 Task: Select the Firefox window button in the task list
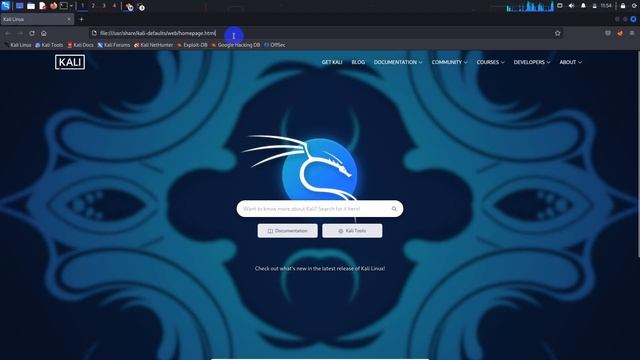click(x=129, y=7)
